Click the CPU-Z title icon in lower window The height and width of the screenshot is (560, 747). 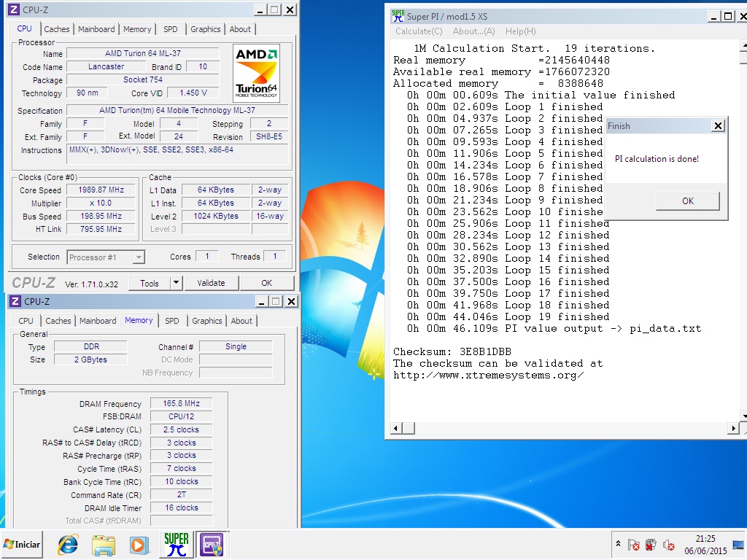[x=15, y=301]
